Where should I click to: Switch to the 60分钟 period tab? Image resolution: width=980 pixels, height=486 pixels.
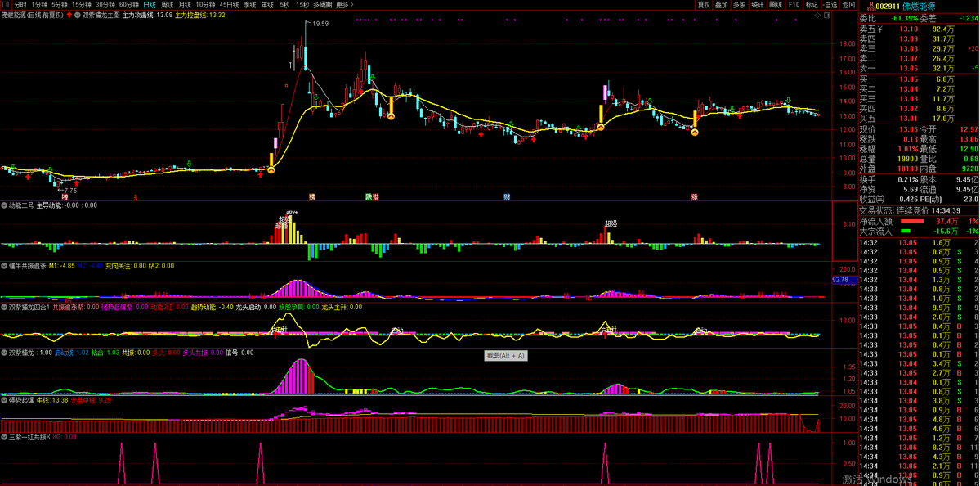[129, 4]
